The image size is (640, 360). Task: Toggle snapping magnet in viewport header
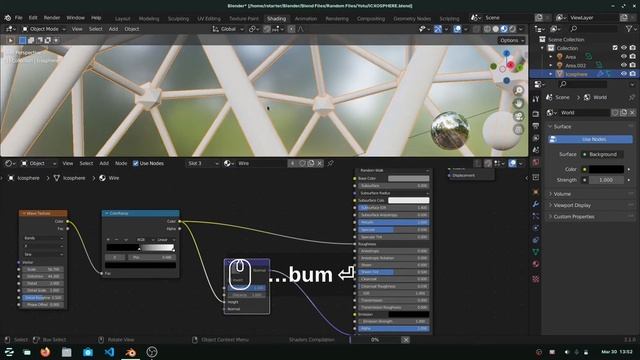click(x=267, y=29)
